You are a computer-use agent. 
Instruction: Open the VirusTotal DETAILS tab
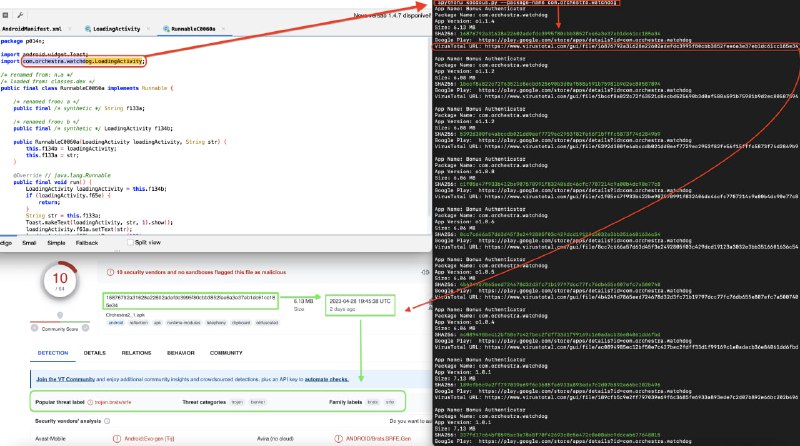pos(95,353)
